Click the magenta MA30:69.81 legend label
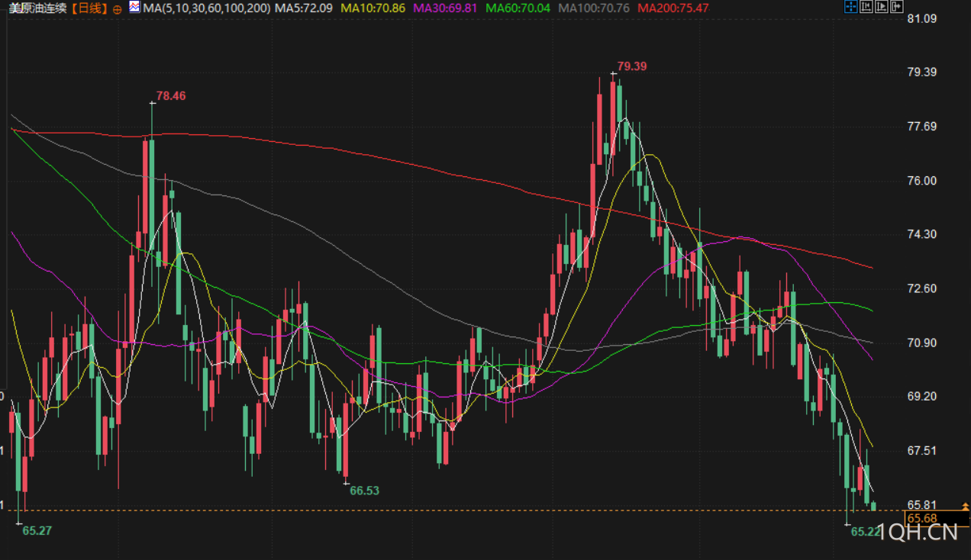The height and width of the screenshot is (560, 971). pos(444,8)
